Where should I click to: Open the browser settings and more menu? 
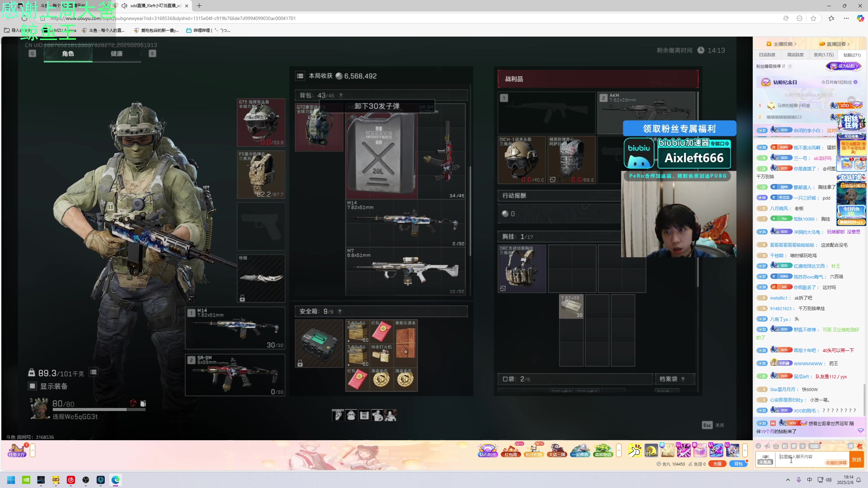[x=846, y=18]
